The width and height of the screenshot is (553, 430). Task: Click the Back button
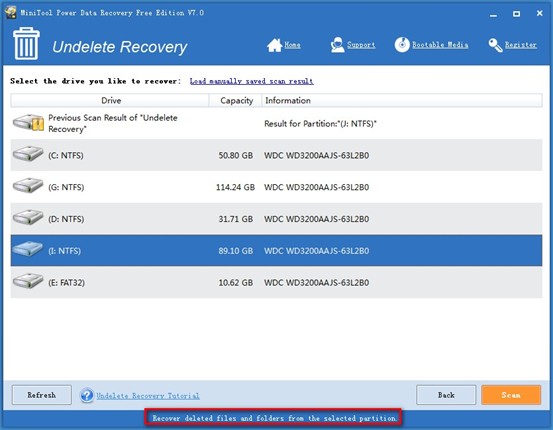(x=446, y=395)
